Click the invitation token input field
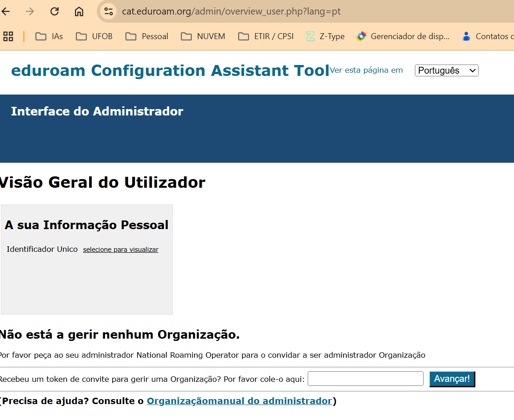 point(365,379)
